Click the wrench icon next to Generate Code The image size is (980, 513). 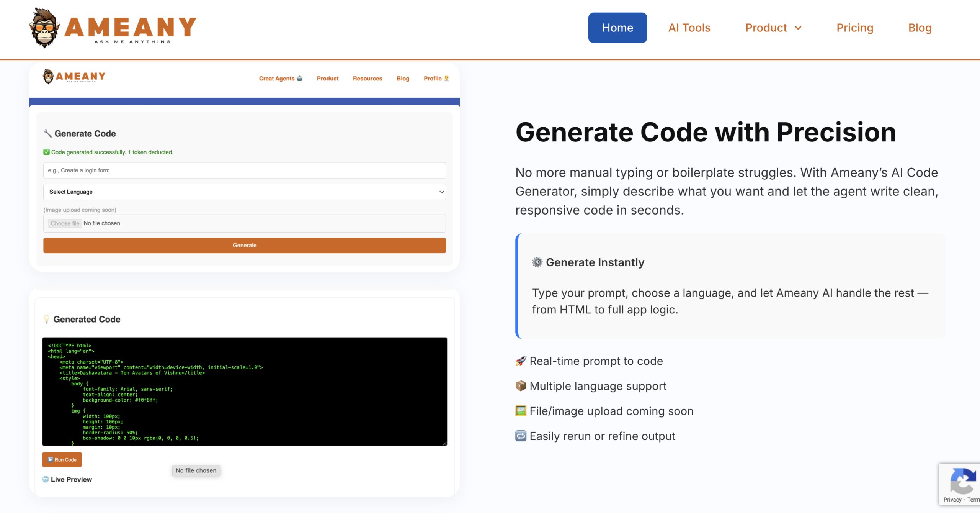47,133
